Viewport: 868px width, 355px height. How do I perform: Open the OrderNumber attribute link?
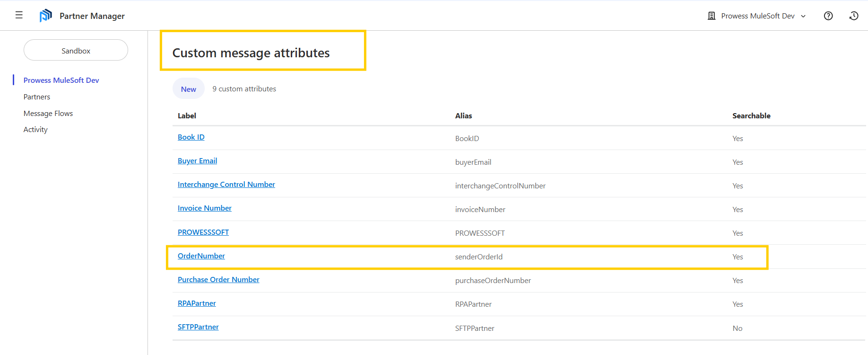(x=201, y=256)
